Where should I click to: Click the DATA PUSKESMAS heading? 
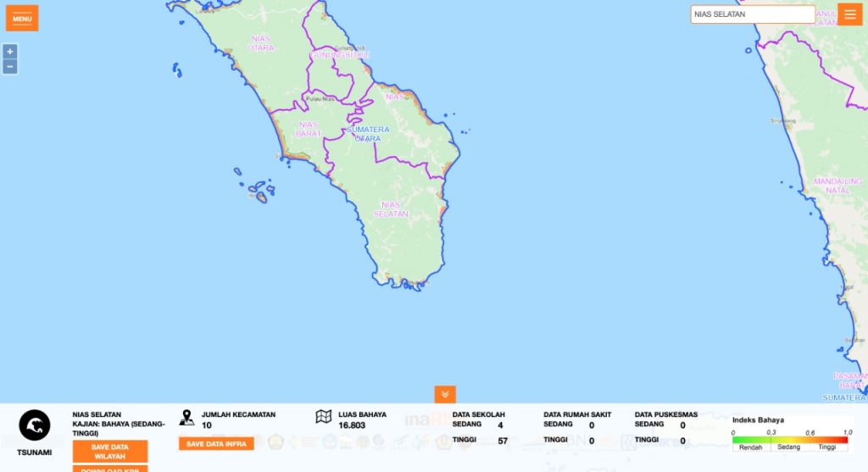[x=666, y=414]
